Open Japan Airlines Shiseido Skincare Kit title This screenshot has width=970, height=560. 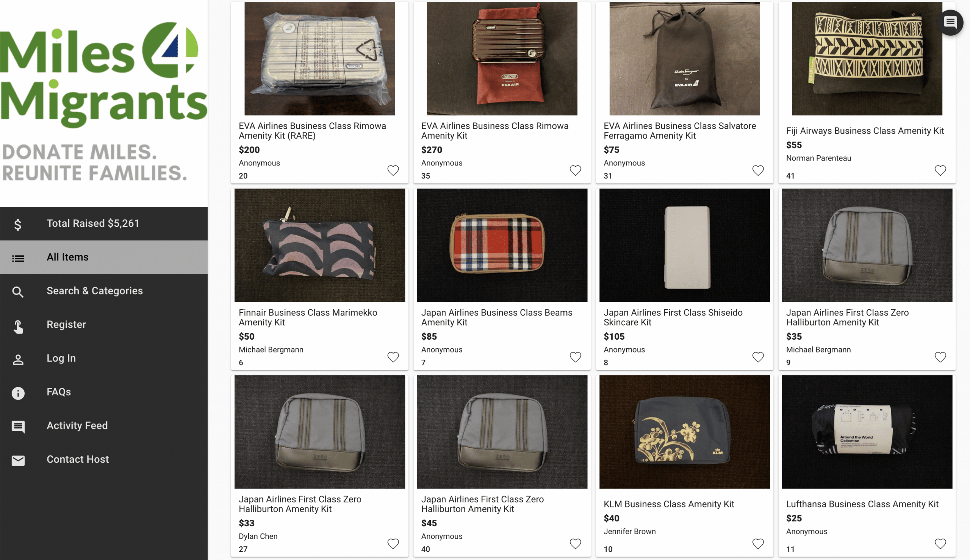(673, 317)
